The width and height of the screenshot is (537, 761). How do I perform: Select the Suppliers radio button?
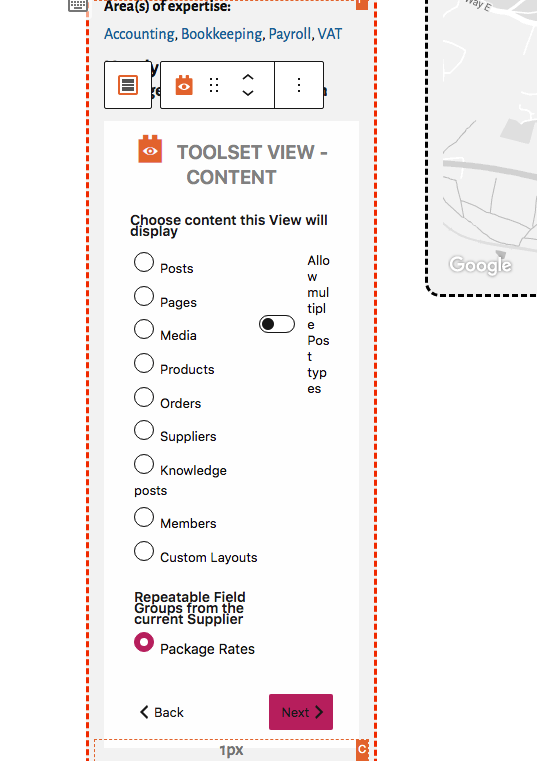(x=144, y=430)
